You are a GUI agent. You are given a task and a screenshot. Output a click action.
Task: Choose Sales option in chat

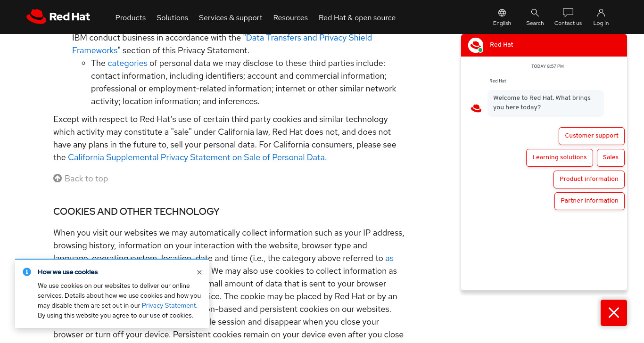point(611,157)
